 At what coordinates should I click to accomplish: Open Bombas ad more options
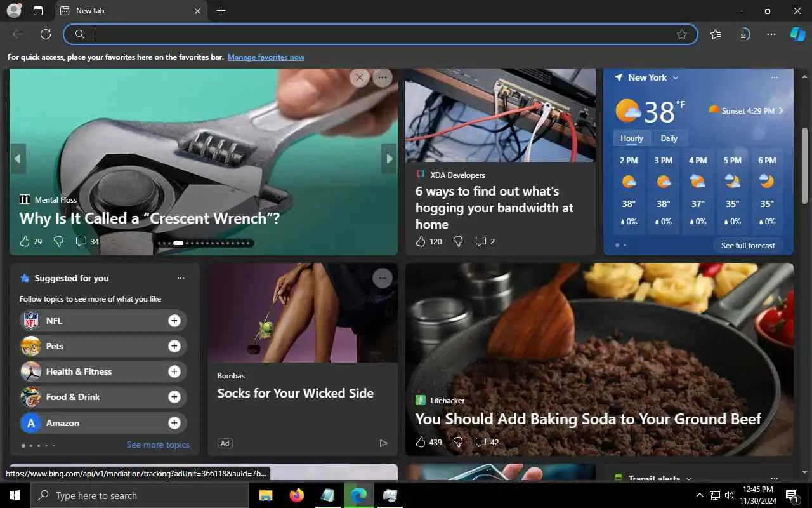[382, 277]
